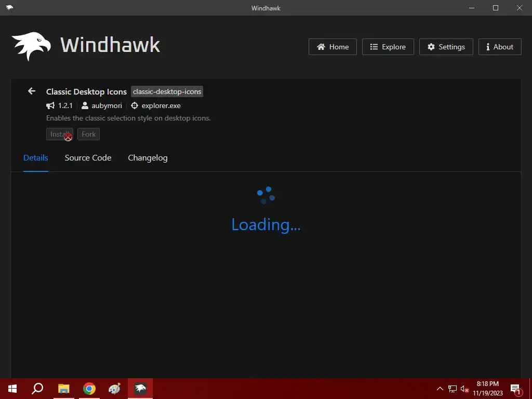
Task: Switch to the Changelog tab
Action: (x=148, y=158)
